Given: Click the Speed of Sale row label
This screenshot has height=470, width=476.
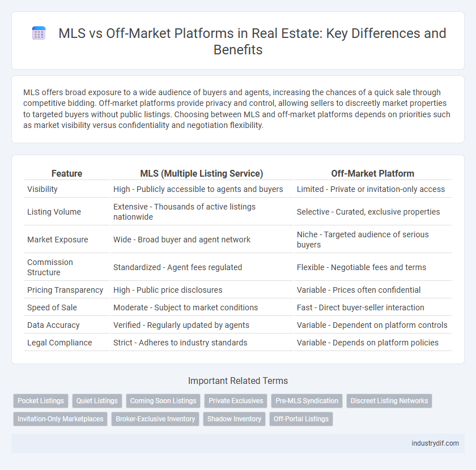Looking at the screenshot, I should (52, 307).
